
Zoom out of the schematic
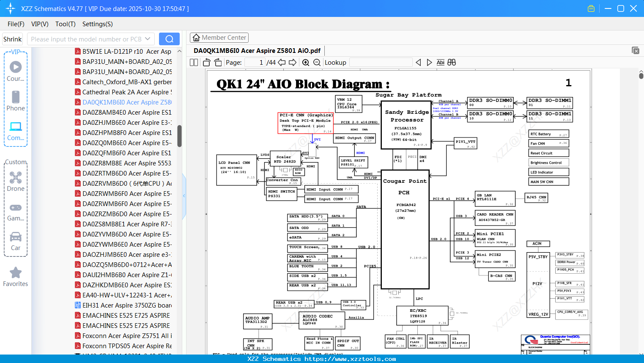317,63
